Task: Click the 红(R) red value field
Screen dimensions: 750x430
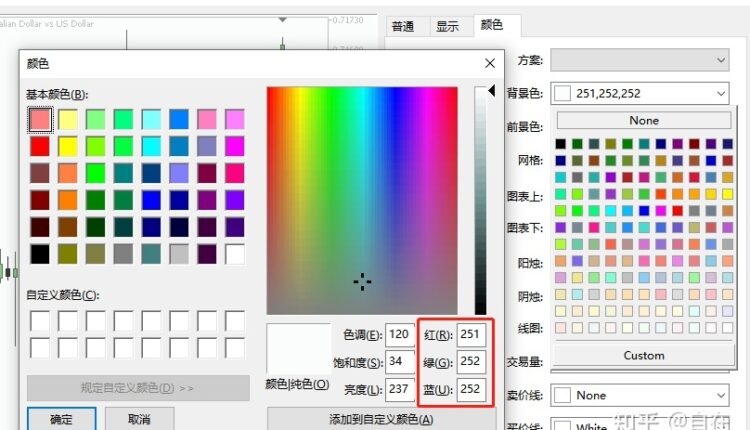Action: [x=471, y=334]
